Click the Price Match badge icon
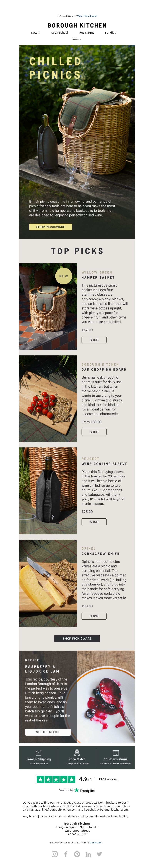This screenshot has height=868, width=154. pos(77,753)
